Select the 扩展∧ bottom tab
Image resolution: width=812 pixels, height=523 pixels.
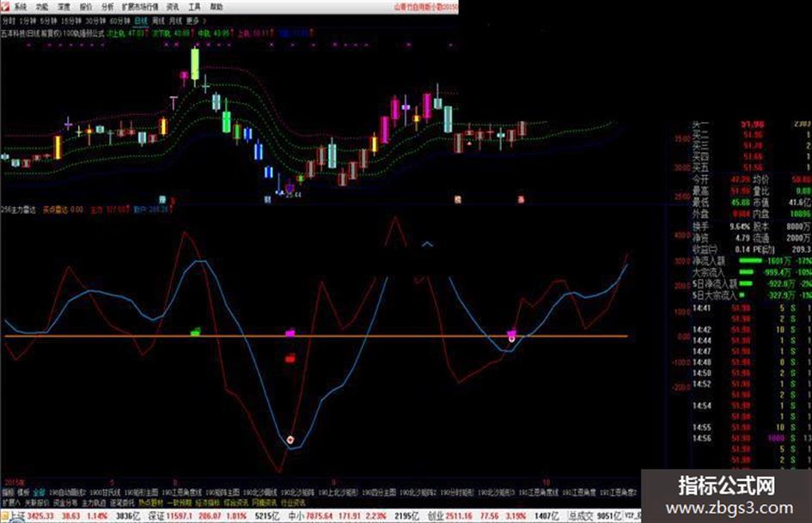pos(11,502)
